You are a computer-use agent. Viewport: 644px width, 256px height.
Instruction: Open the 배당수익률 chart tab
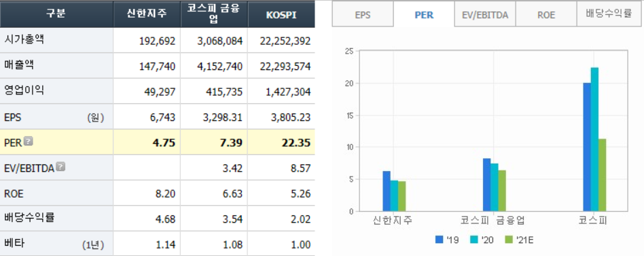tap(609, 15)
